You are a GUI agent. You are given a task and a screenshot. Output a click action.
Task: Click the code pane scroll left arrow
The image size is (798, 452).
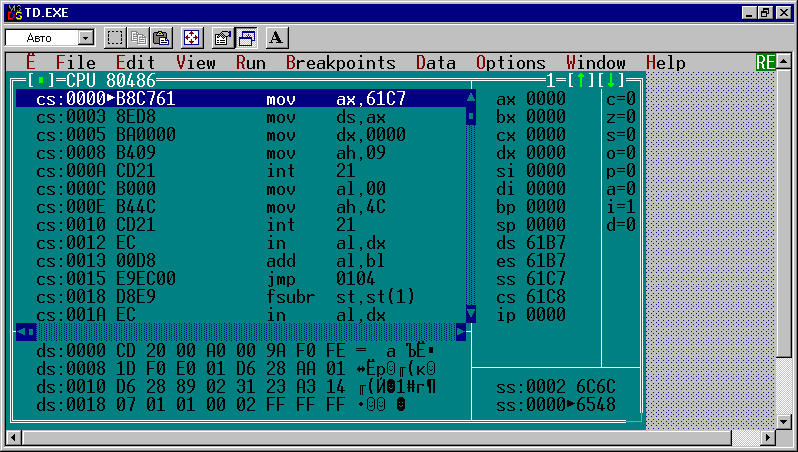pyautogui.click(x=21, y=332)
